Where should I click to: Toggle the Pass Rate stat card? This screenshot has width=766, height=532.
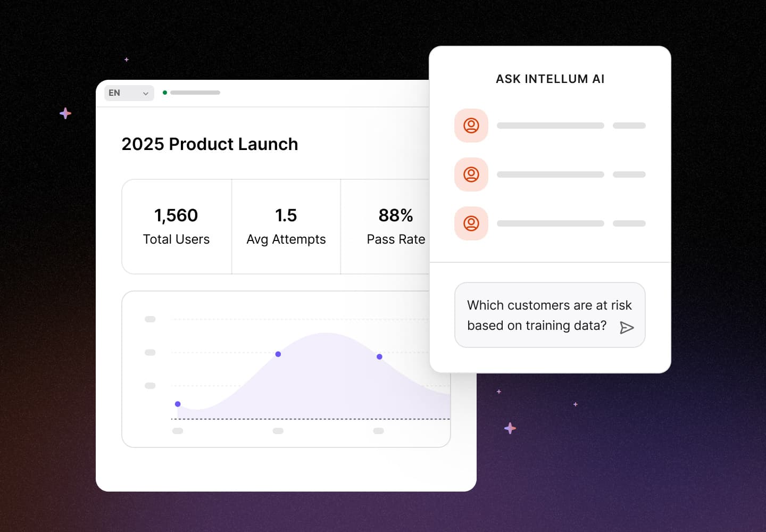tap(396, 226)
